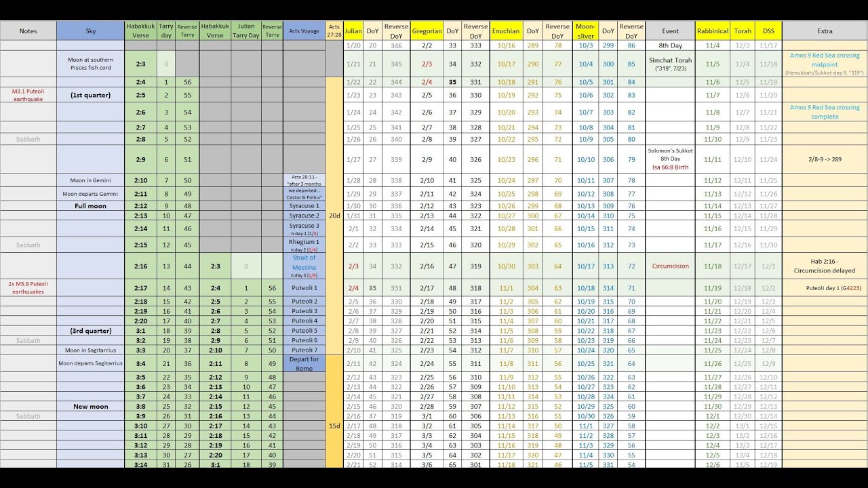Select Julian date 1/27 cell
868x488 pixels.
point(353,159)
